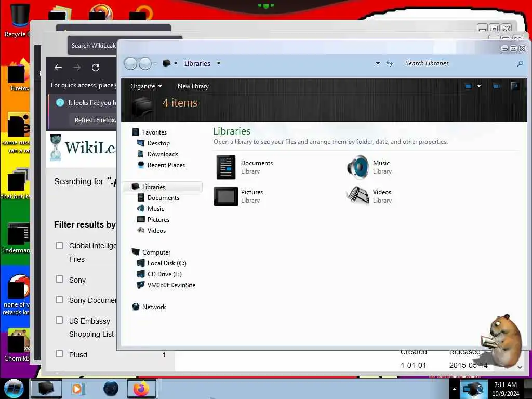The height and width of the screenshot is (399, 532).
Task: Click the search magnifier icon in Explorer
Action: point(520,63)
